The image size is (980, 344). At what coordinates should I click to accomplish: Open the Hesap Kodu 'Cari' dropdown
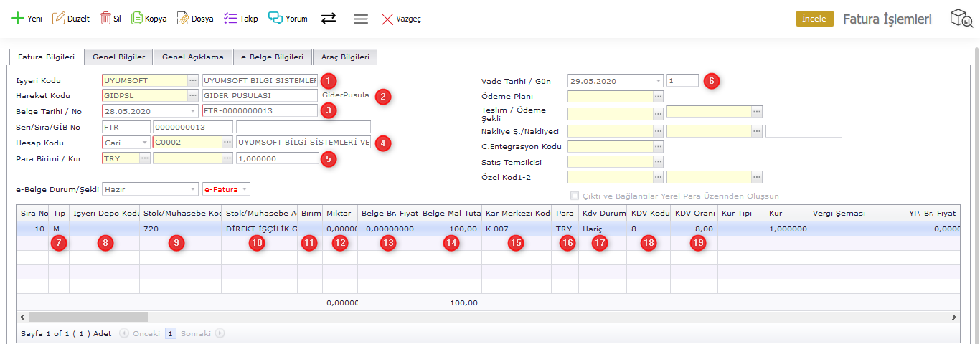pyautogui.click(x=144, y=143)
